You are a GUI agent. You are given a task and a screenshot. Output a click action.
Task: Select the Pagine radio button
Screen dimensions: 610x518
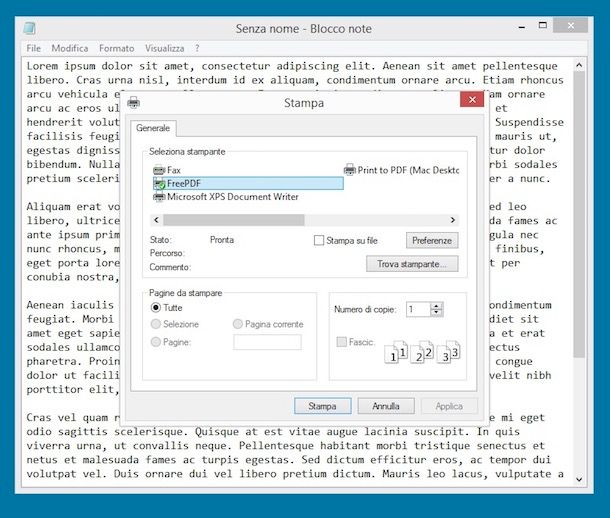(156, 342)
